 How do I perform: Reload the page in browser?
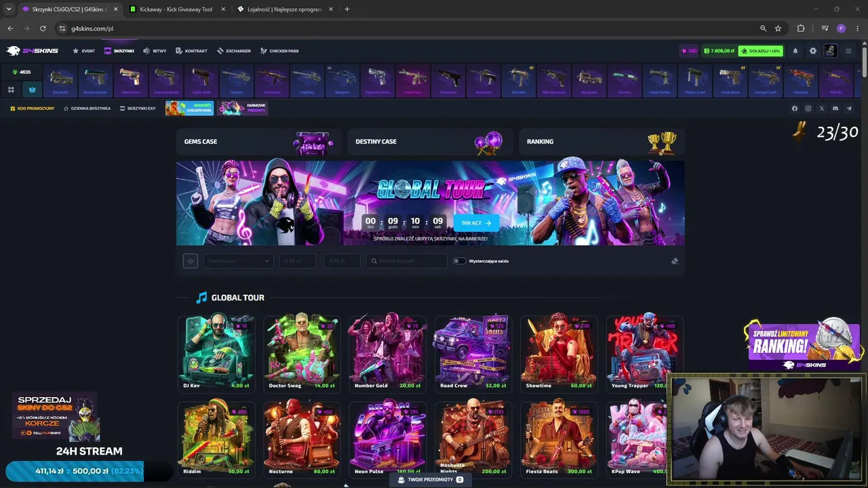coord(43,28)
